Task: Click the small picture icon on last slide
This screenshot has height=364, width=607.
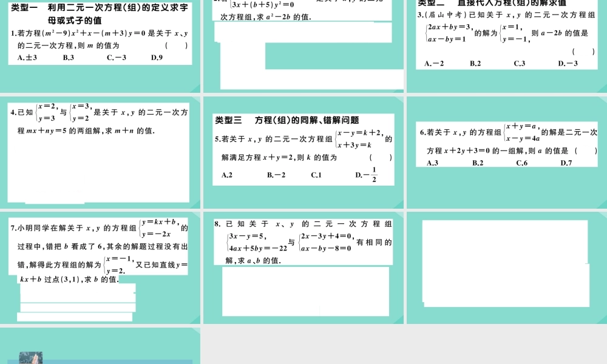Action: tap(30, 358)
